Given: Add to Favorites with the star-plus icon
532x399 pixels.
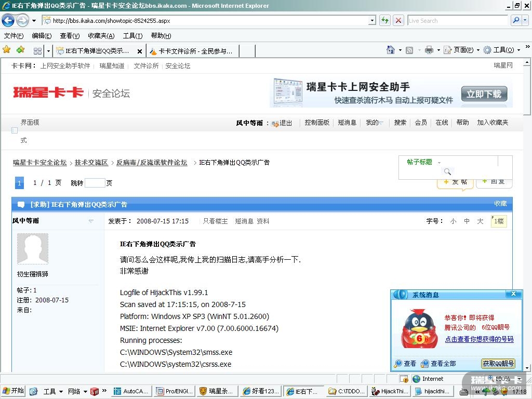Looking at the screenshot, I should 20,50.
